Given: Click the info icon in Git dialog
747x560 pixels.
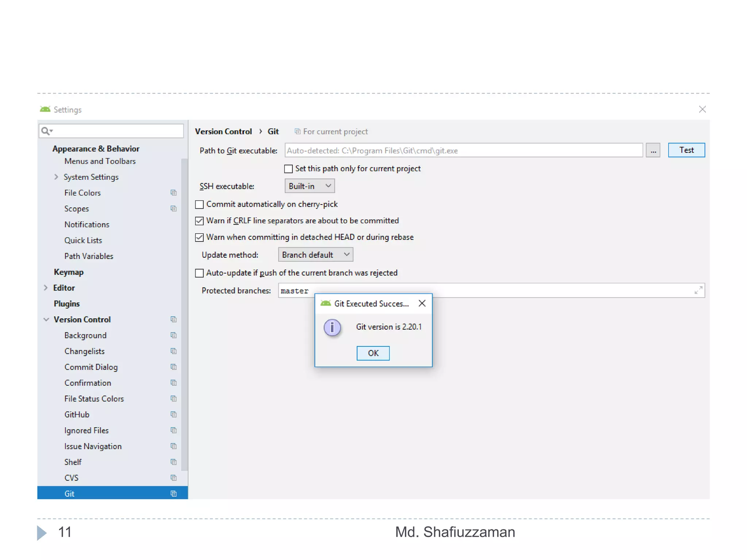Looking at the screenshot, I should tap(332, 327).
